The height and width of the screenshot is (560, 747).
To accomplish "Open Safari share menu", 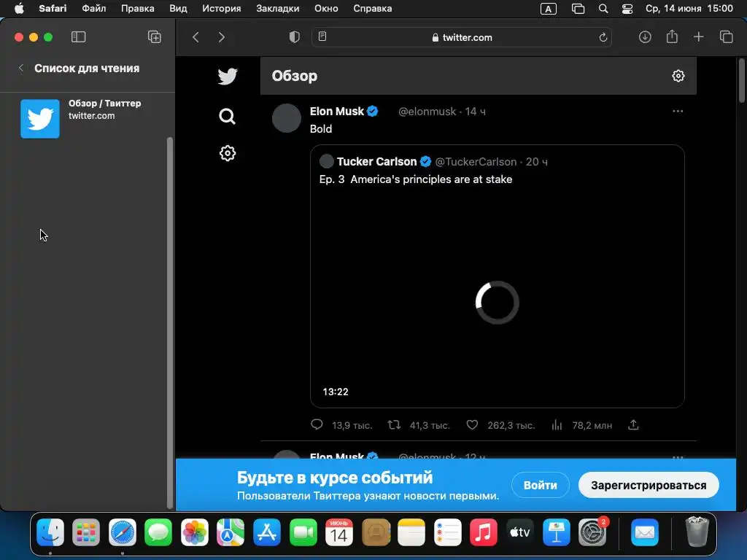I will click(x=672, y=36).
